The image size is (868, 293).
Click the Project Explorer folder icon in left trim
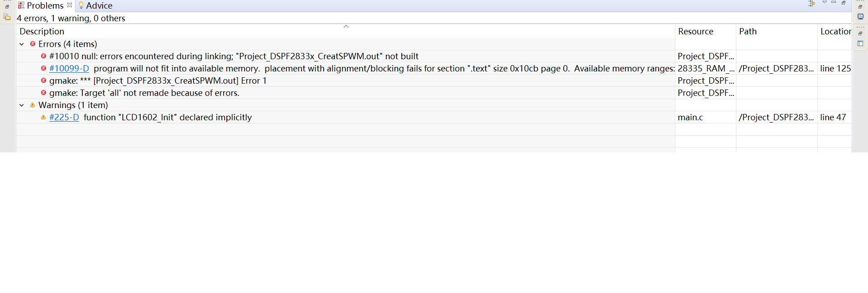click(x=7, y=17)
